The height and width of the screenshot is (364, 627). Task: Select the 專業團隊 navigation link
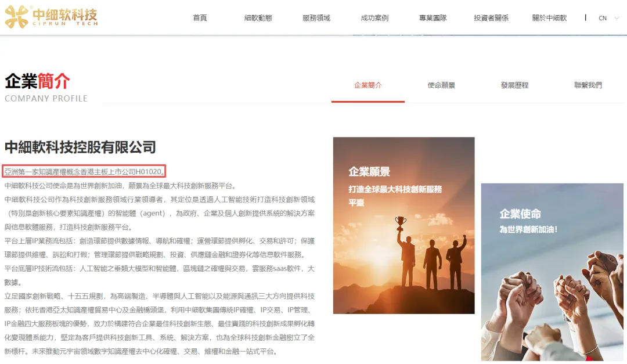(x=433, y=17)
